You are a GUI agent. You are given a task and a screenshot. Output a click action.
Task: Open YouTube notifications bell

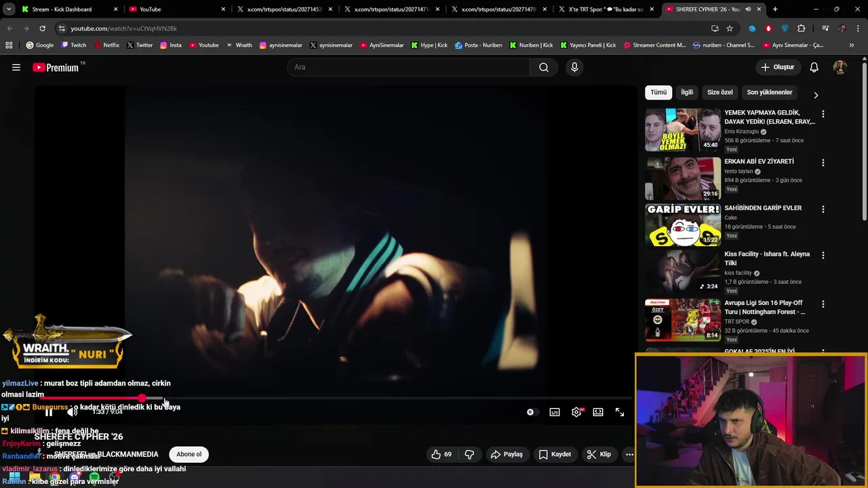point(814,67)
